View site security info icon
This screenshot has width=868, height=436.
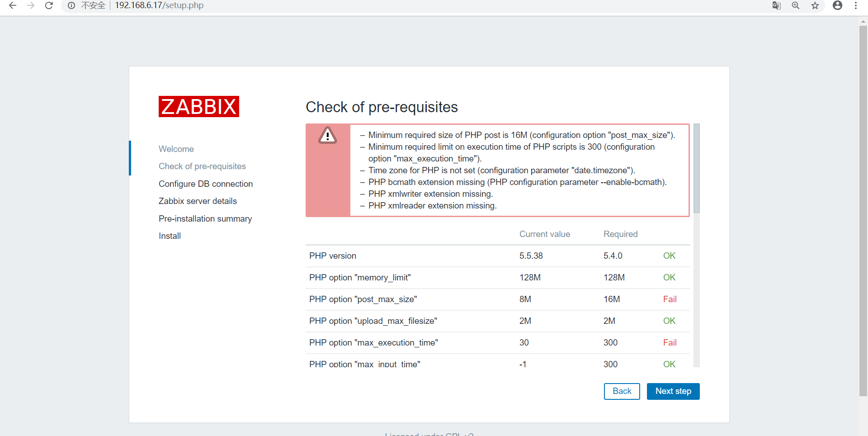(x=71, y=5)
